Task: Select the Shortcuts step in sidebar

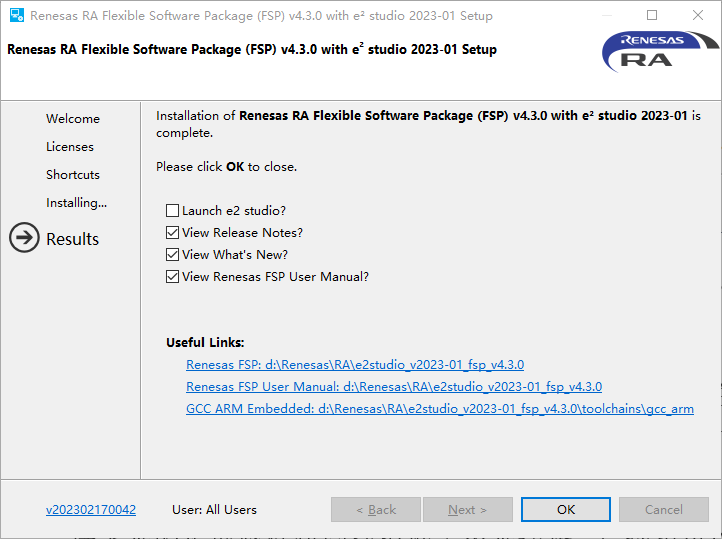Action: point(73,175)
